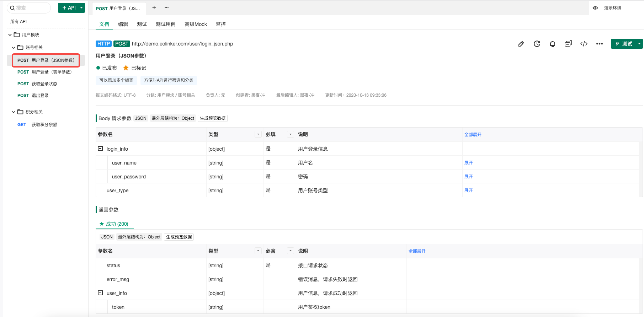This screenshot has height=317, width=644.
Task: Open the +API button dropdown arrow
Action: 81,8
